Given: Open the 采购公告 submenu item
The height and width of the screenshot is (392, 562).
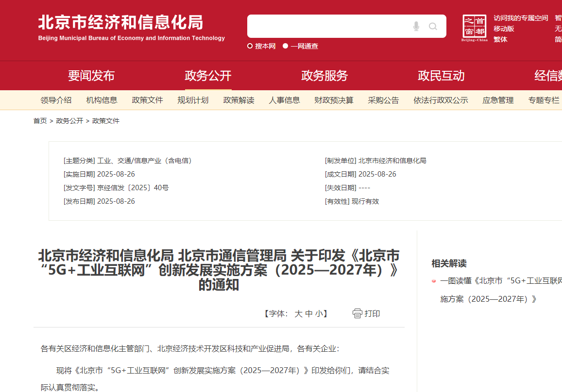Looking at the screenshot, I should pos(383,100).
